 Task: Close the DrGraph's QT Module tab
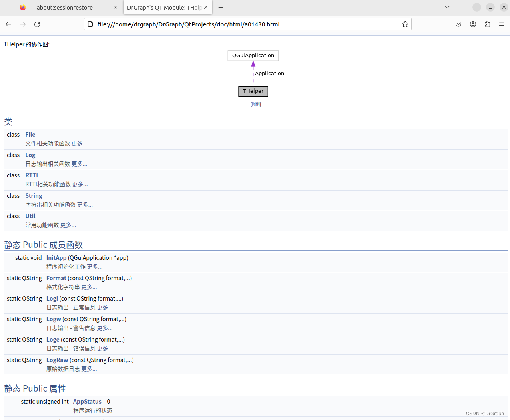[x=206, y=7]
